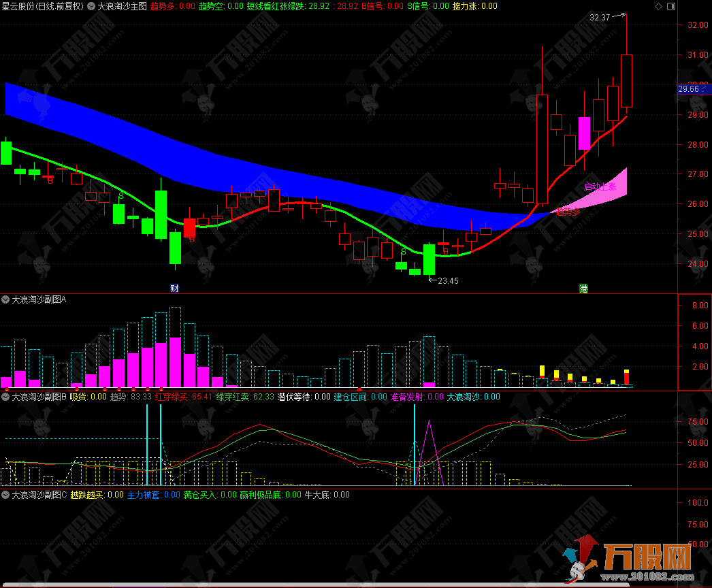
Task: Click the 启动上涨 label on the pink band
Action: tap(600, 186)
